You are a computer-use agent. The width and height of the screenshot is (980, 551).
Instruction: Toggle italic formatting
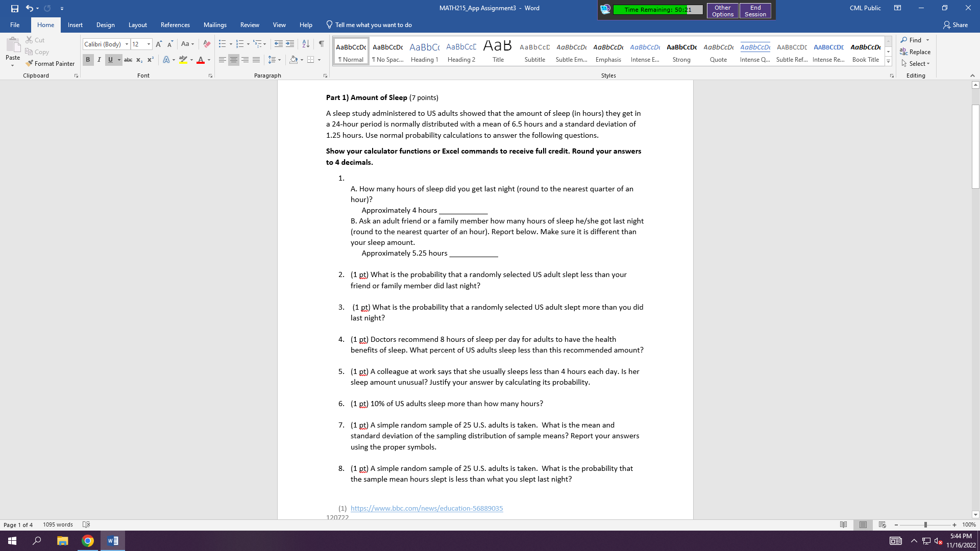[x=99, y=60]
